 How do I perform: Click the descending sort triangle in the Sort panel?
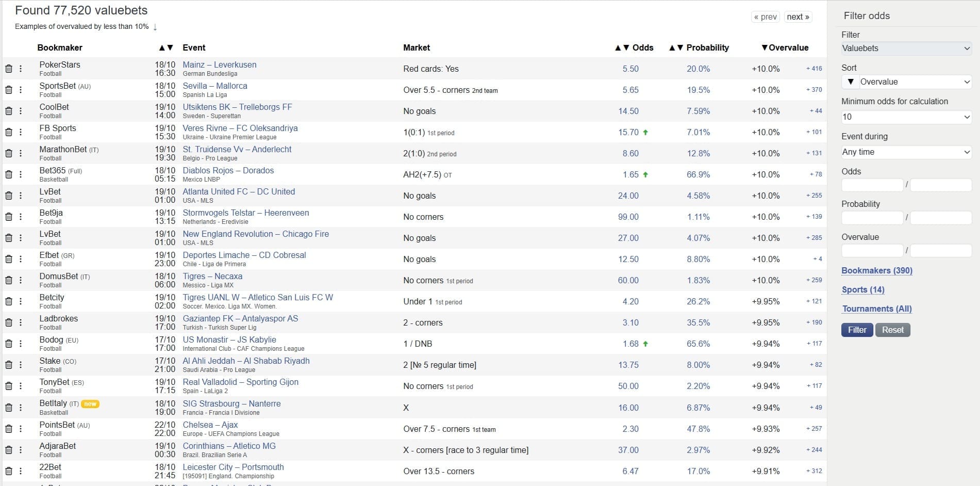[x=850, y=82]
